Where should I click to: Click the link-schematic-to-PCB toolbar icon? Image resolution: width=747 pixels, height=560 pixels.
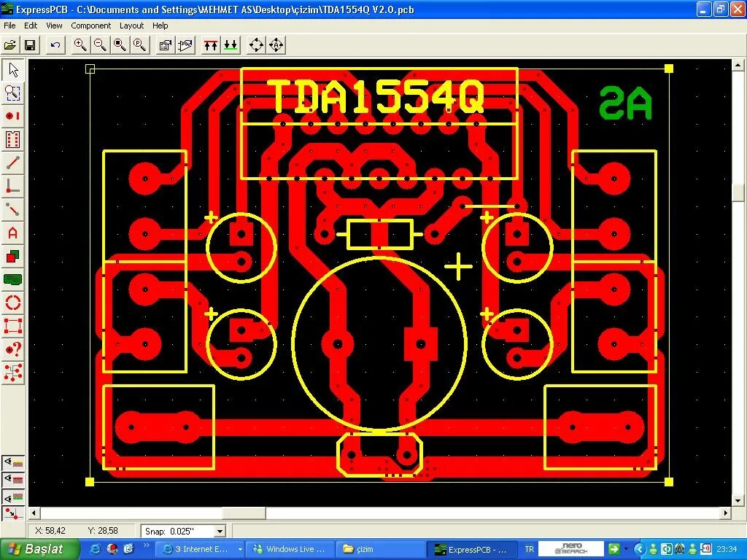[185, 45]
